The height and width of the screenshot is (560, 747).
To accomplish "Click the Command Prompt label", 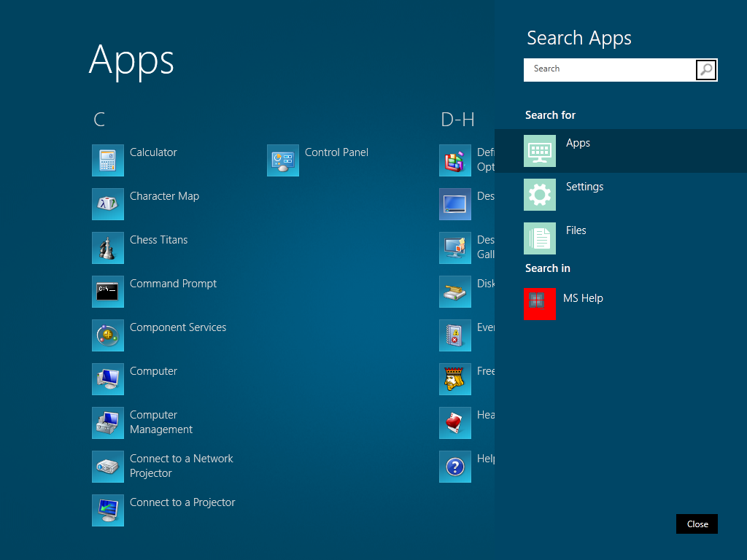I will (x=173, y=284).
